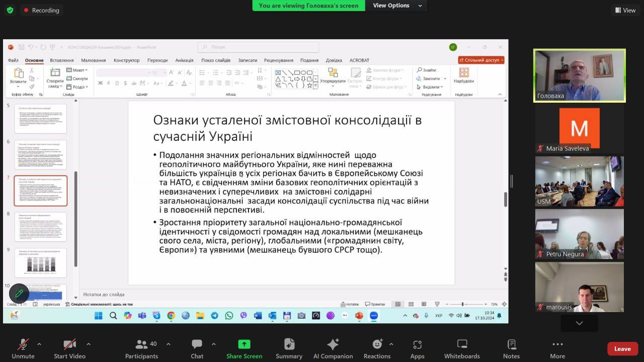Click the red Leave button

622,349
